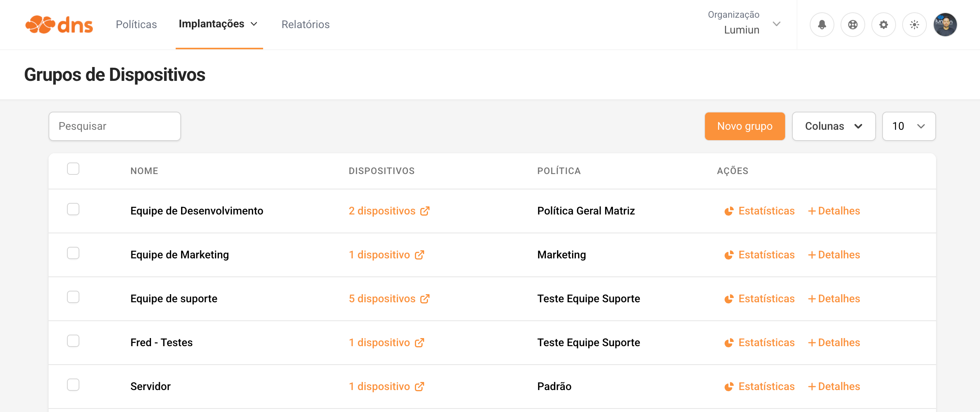Click into the Pesquisar search field

pyautogui.click(x=115, y=126)
